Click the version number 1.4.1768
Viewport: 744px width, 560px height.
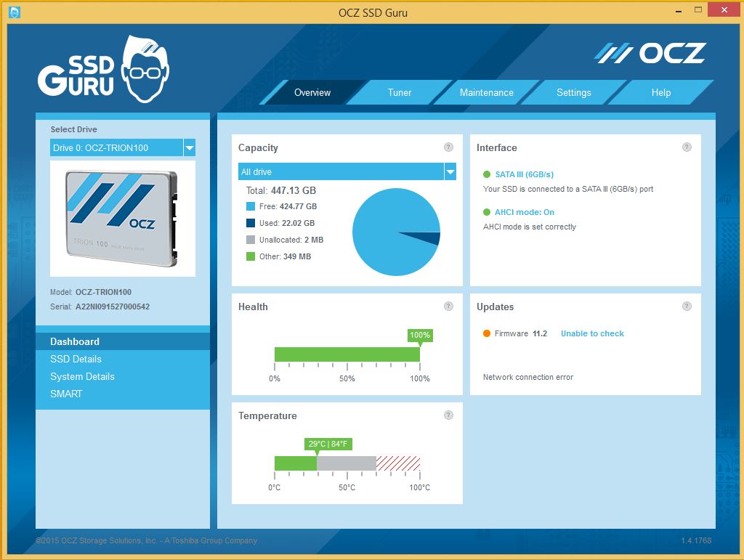[696, 540]
